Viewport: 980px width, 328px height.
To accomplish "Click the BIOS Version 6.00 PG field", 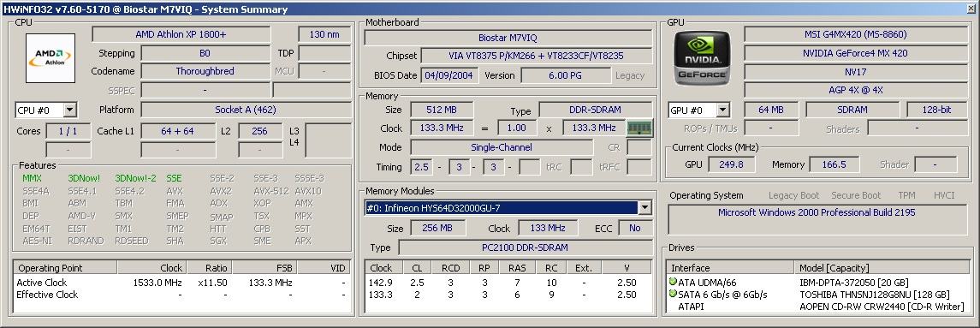I will [566, 75].
